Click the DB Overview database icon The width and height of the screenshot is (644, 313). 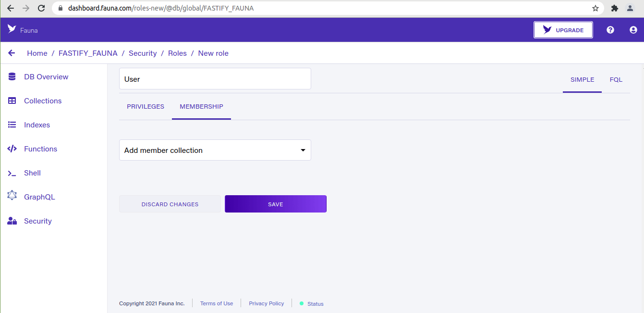[x=12, y=77]
